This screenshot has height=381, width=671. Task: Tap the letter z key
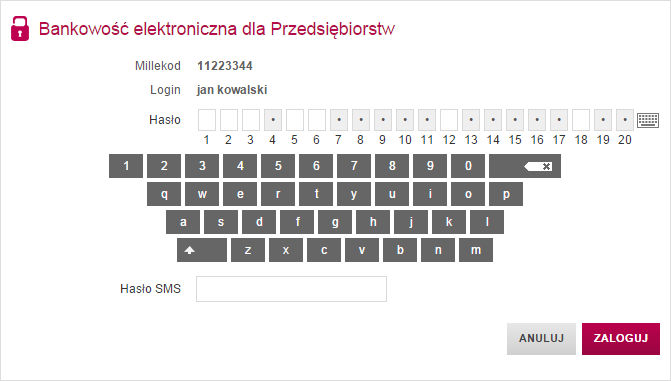click(248, 250)
